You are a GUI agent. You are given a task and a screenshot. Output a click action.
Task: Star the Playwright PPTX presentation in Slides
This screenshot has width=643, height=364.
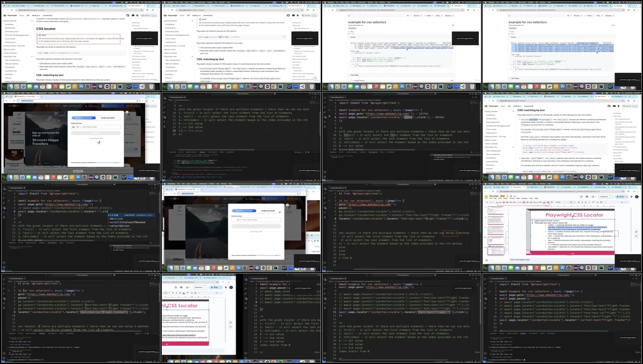pos(508,196)
